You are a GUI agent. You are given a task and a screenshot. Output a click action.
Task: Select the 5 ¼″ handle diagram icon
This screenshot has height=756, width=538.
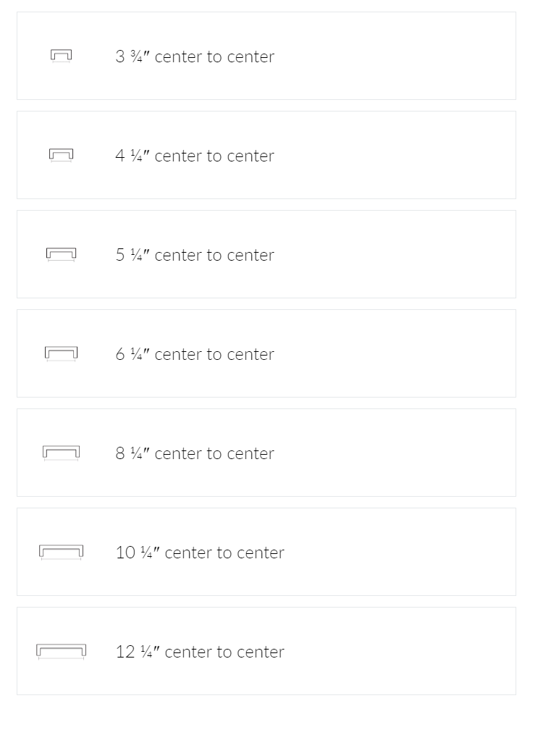(x=62, y=254)
